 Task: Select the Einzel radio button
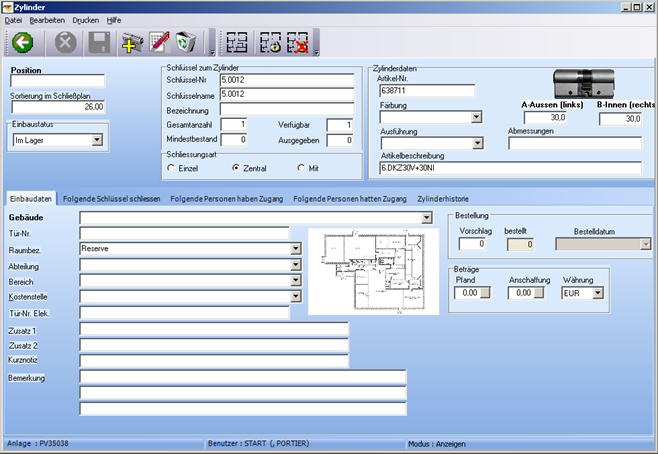pyautogui.click(x=172, y=168)
